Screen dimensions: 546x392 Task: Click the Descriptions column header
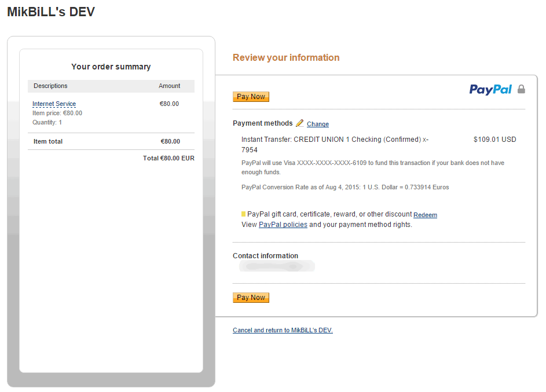pyautogui.click(x=50, y=86)
